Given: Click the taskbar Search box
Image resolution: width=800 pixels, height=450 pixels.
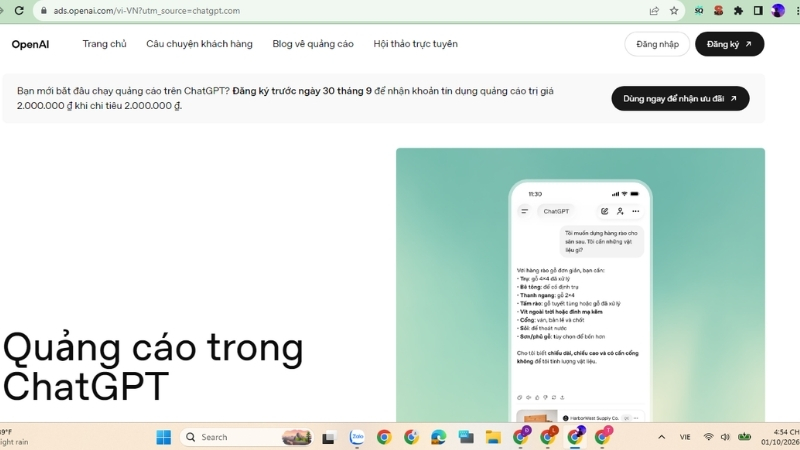Looking at the screenshot, I should pyautogui.click(x=246, y=437).
